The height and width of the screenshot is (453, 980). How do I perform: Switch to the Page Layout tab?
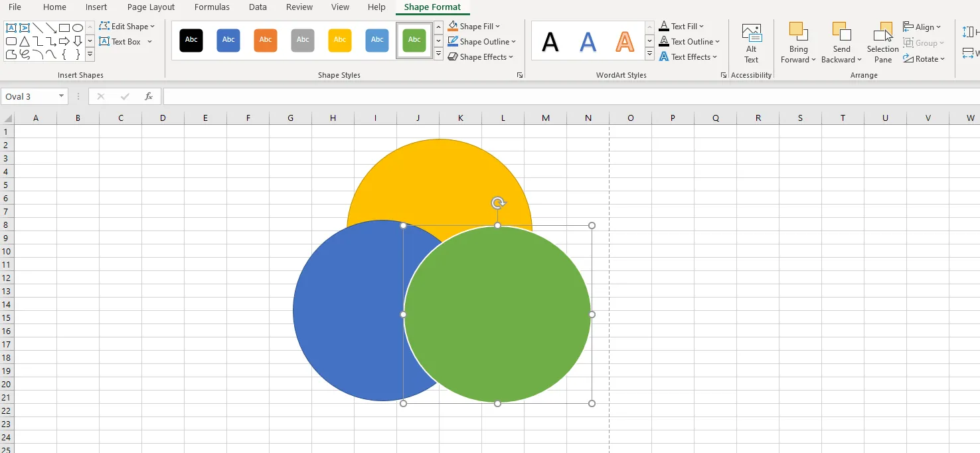pyautogui.click(x=151, y=7)
